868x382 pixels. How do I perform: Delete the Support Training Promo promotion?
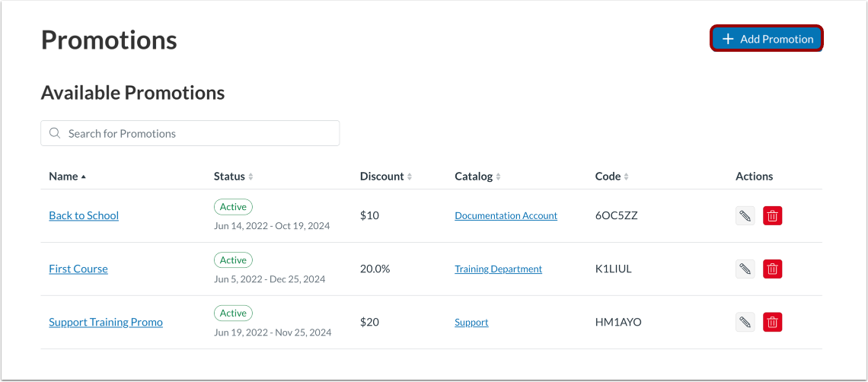pos(772,322)
